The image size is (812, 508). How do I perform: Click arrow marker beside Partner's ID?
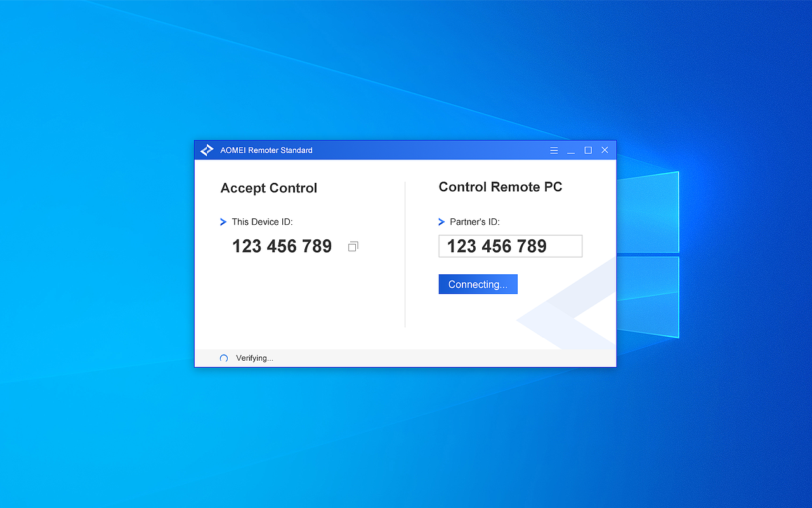point(442,222)
